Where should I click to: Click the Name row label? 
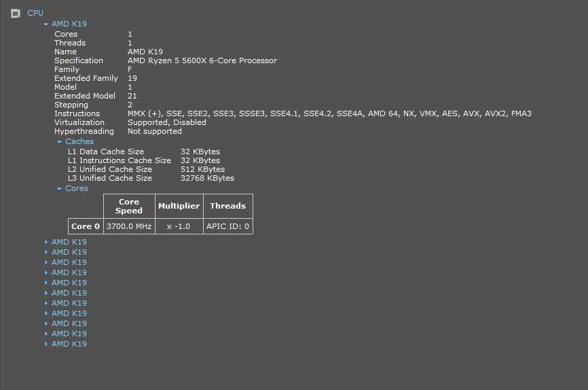tap(65, 52)
